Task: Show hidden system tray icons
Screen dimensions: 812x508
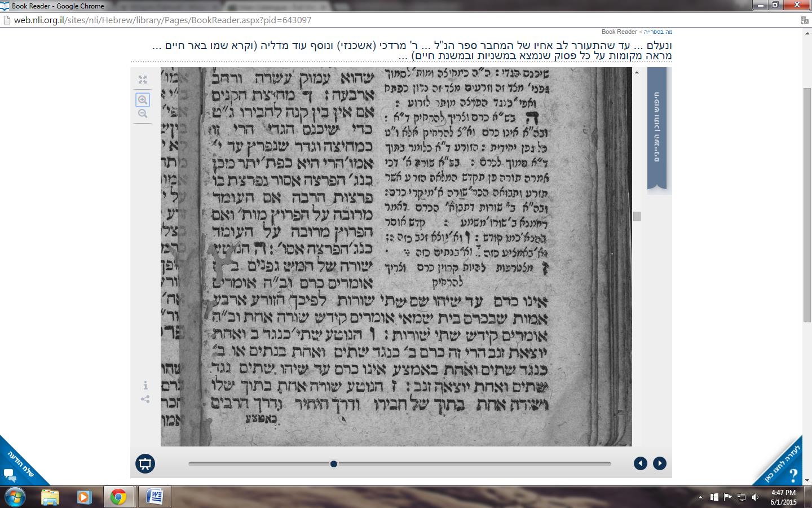Action: click(700, 497)
